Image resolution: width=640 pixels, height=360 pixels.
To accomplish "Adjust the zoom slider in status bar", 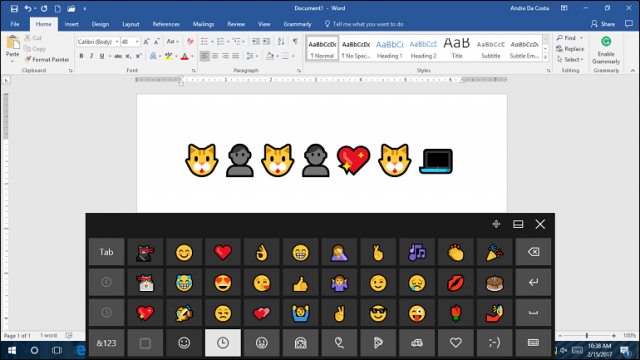I will (587, 336).
